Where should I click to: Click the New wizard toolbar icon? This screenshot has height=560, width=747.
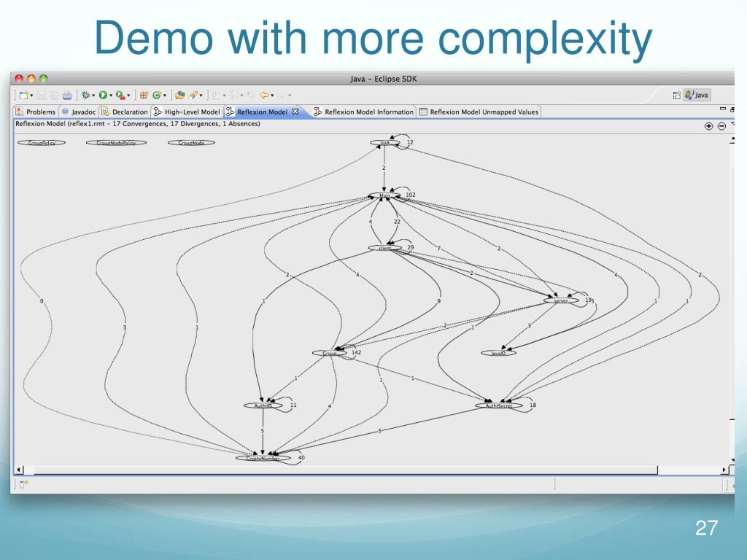pyautogui.click(x=23, y=96)
